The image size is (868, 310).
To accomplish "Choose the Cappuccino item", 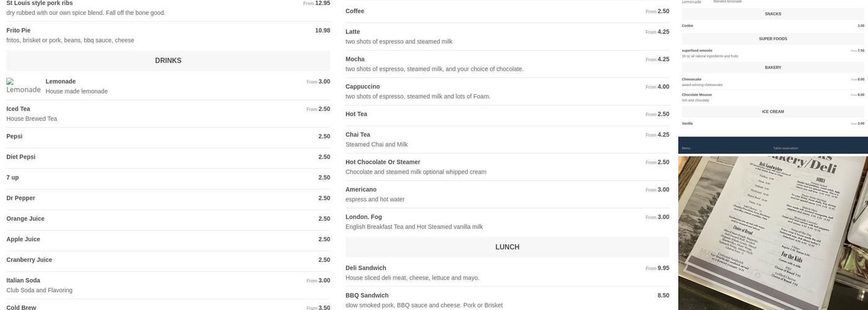I will [x=507, y=91].
